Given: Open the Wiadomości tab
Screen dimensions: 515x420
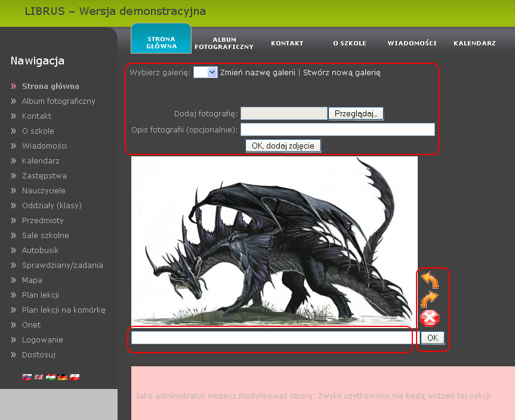Looking at the screenshot, I should (x=412, y=43).
